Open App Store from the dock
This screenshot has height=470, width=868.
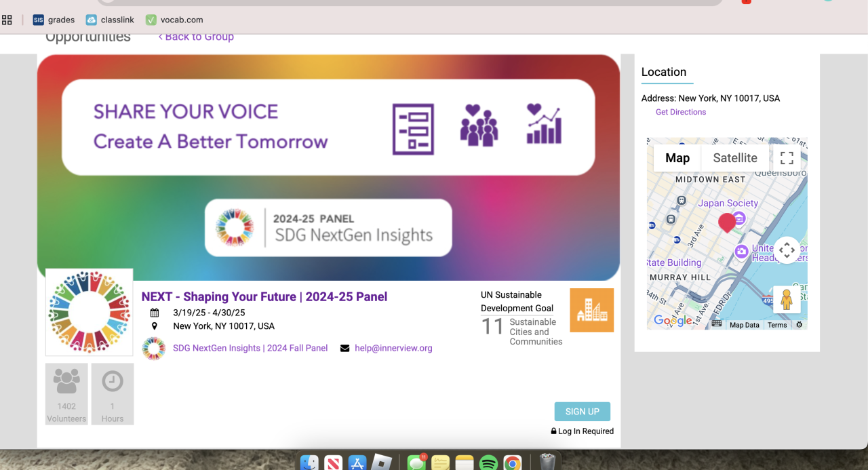pos(357,463)
